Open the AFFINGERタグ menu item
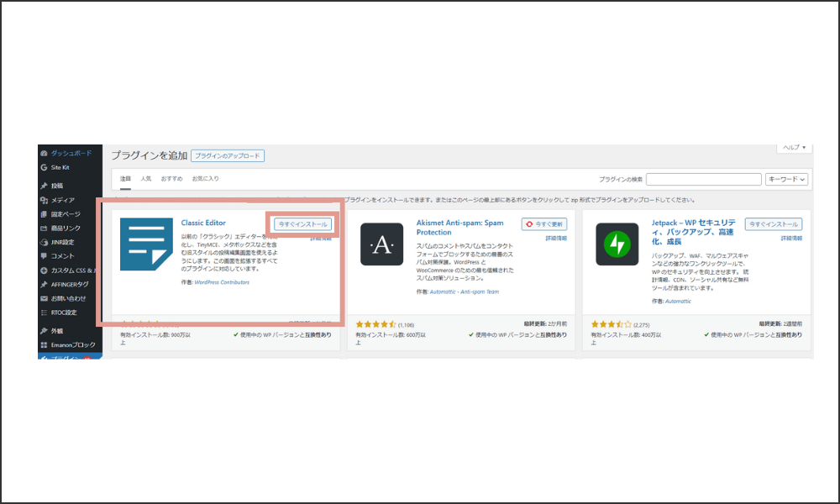The height and width of the screenshot is (504, 840). pyautogui.click(x=70, y=285)
